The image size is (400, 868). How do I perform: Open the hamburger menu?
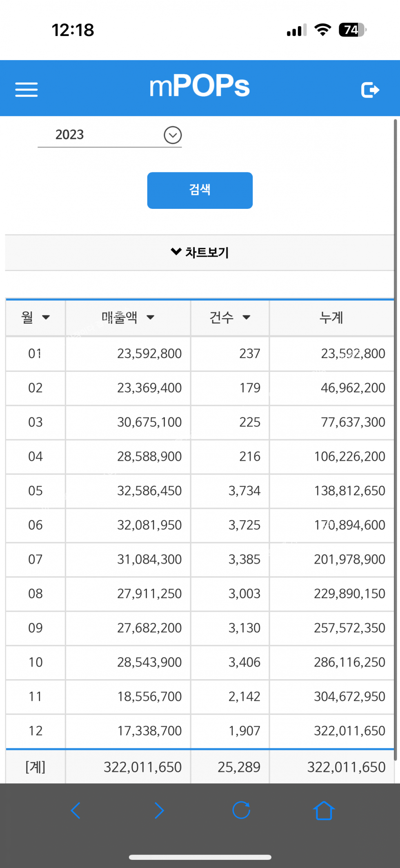(27, 89)
